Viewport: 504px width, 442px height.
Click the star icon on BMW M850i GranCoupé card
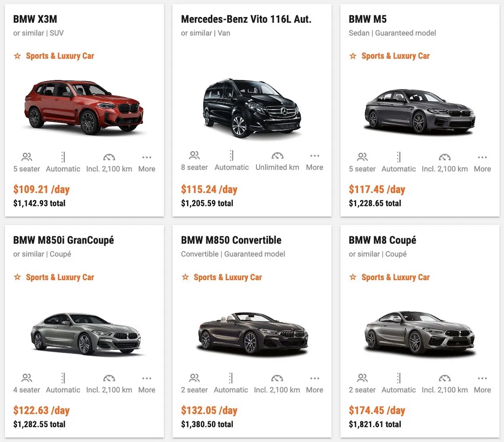17,277
